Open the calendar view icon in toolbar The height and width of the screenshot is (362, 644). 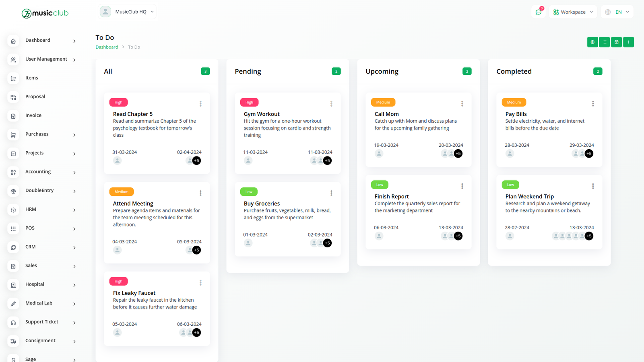(616, 42)
